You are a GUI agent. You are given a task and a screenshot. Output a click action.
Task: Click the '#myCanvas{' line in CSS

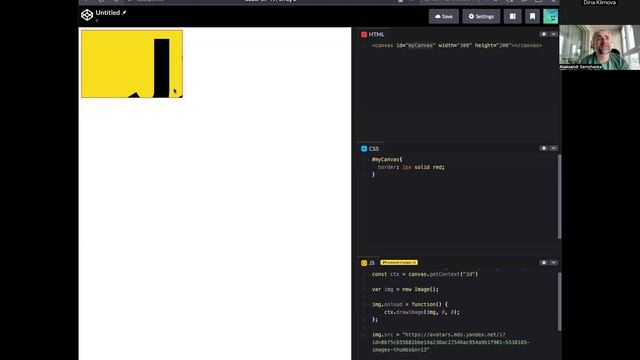click(x=387, y=159)
